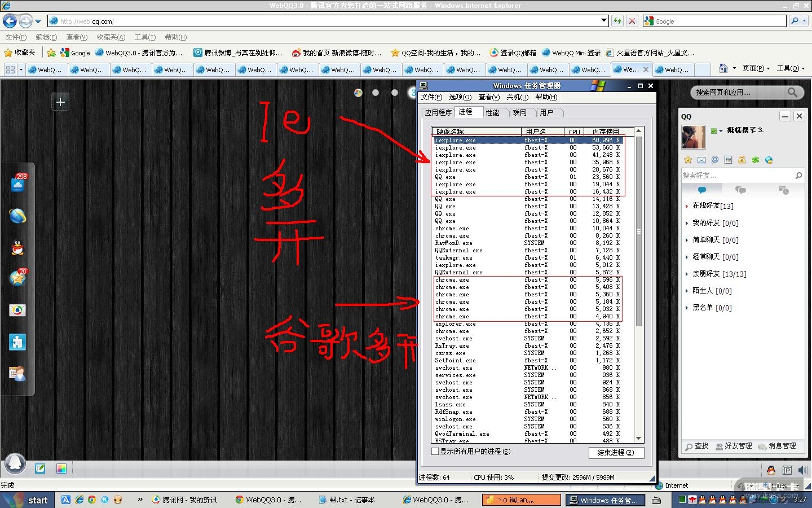Click the IE refresh button beside address bar
Image resolution: width=812 pixels, height=508 pixels.
point(617,21)
